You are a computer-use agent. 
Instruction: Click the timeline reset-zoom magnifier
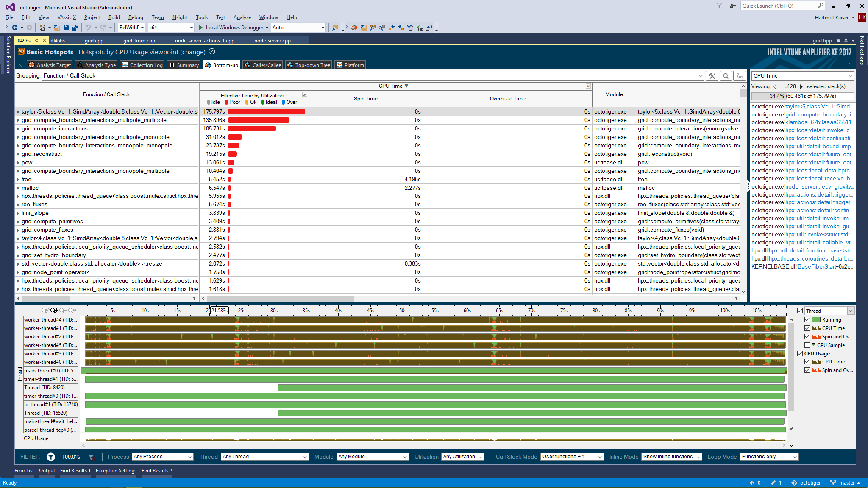[72, 311]
